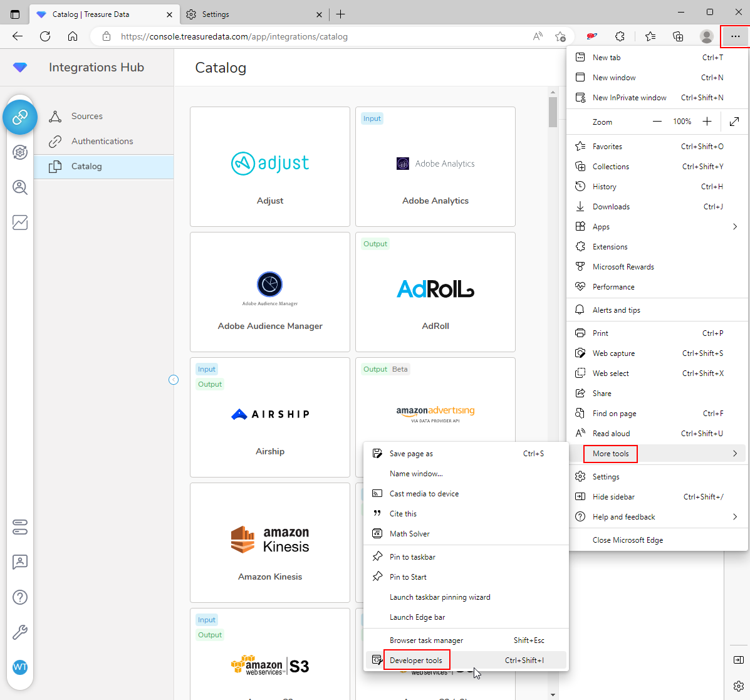Click the WT user avatar
The width and height of the screenshot is (750, 700).
20,667
